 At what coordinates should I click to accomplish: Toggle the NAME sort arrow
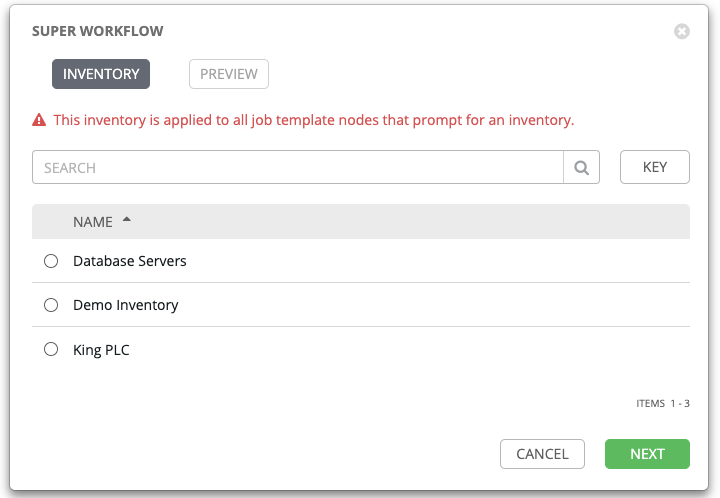pos(127,219)
